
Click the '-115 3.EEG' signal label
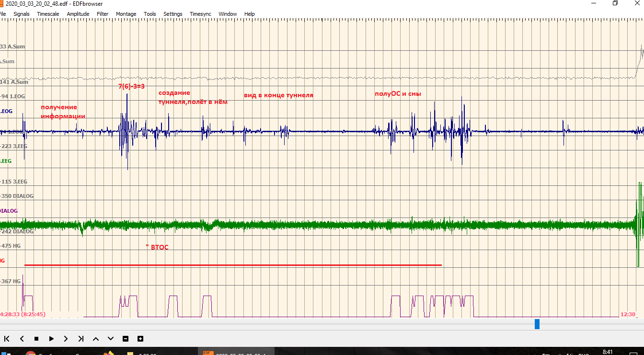click(14, 182)
